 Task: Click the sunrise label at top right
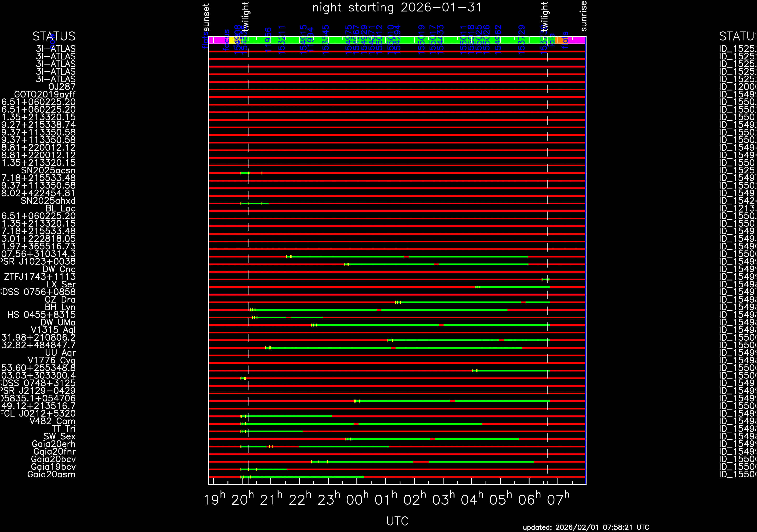tap(584, 16)
